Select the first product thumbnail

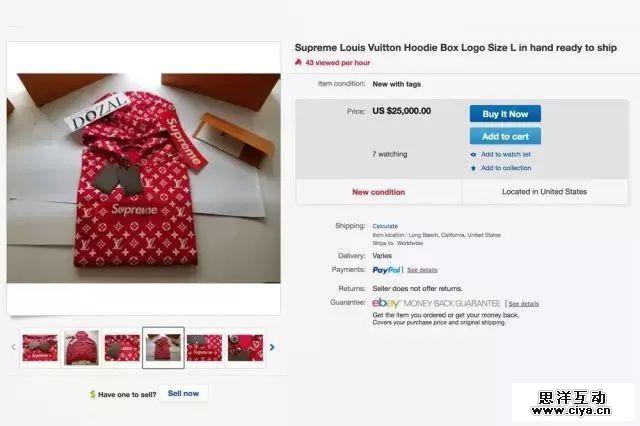point(40,347)
